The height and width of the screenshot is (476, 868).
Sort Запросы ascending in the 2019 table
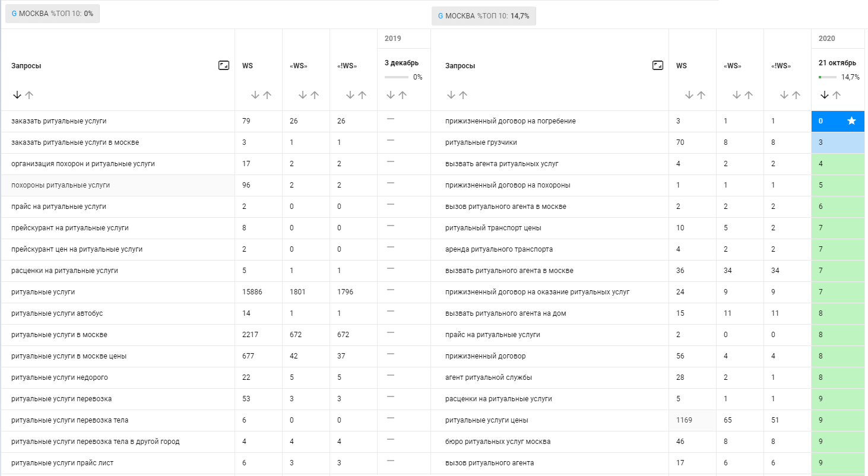[29, 95]
